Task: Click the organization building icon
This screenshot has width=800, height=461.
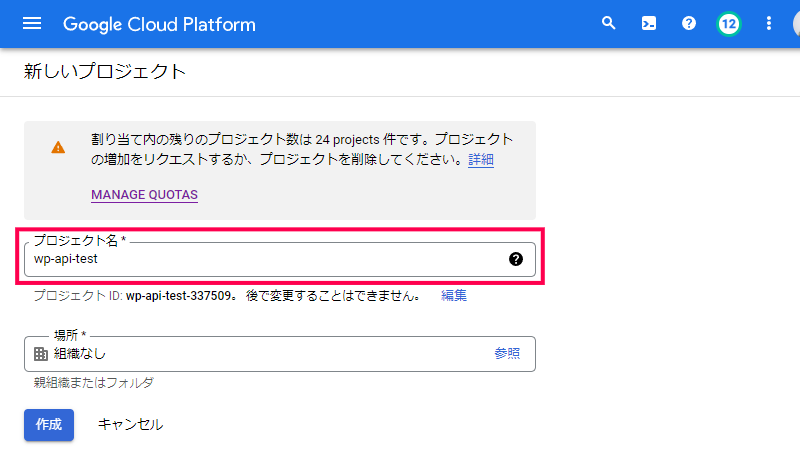Action: point(41,354)
